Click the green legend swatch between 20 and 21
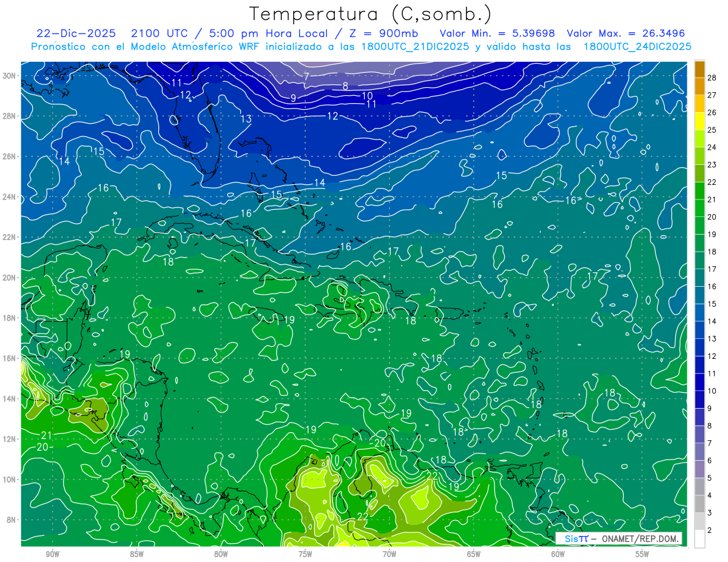 click(x=700, y=209)
